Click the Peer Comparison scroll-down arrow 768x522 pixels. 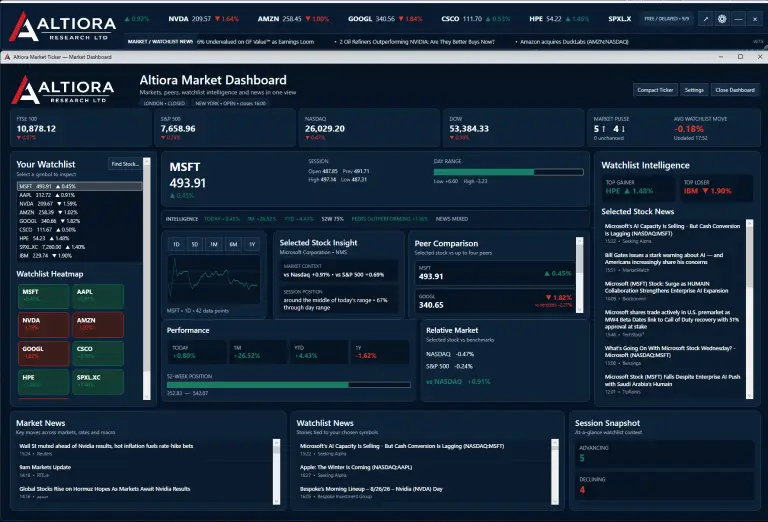[x=580, y=309]
